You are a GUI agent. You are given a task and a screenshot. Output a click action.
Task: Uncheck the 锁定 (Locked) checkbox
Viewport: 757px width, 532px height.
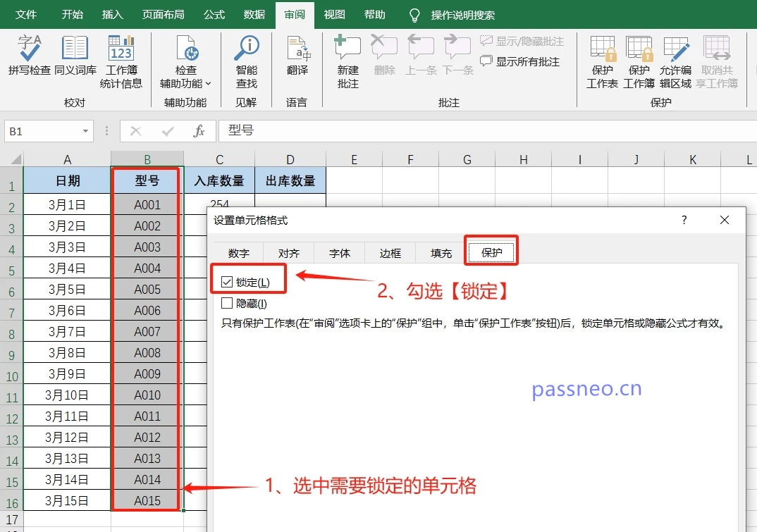coord(227,280)
